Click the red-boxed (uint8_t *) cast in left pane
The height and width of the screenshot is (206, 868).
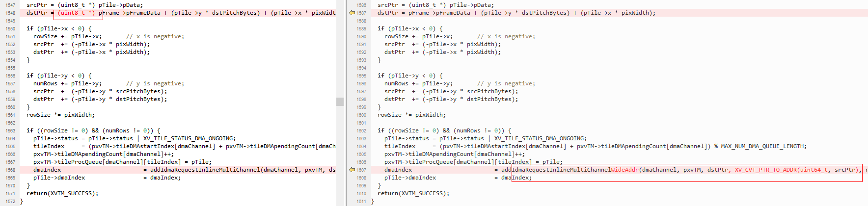[x=77, y=13]
